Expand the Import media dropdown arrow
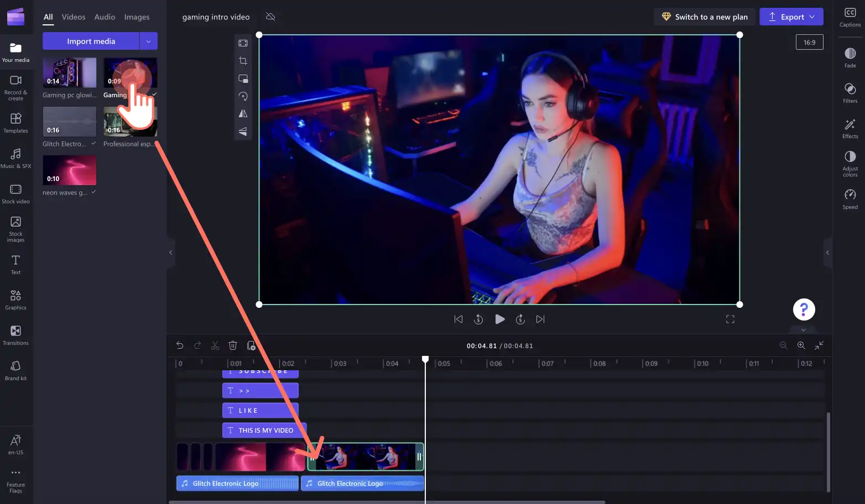This screenshot has width=865, height=504. pyautogui.click(x=148, y=41)
